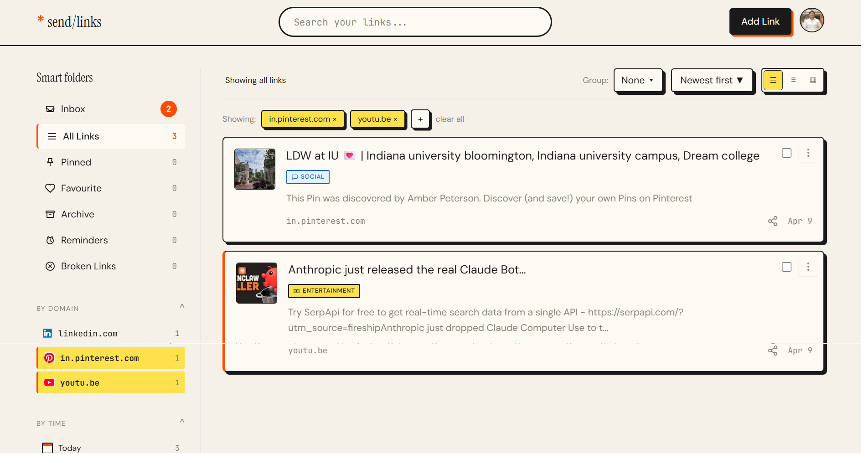Switch to compact list view
The height and width of the screenshot is (454, 868).
(x=794, y=80)
